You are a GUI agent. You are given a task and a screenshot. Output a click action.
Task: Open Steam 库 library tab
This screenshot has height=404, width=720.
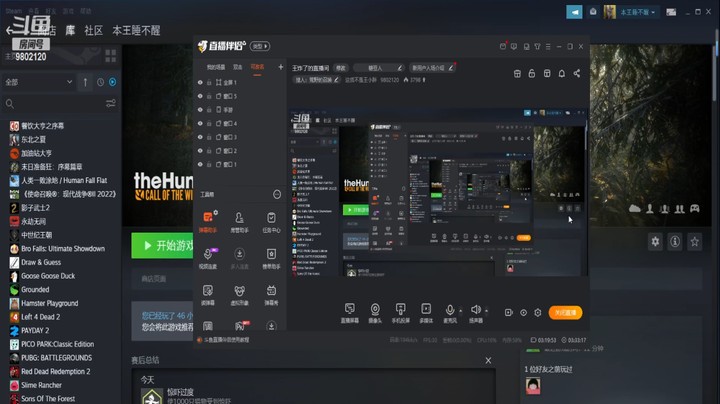pos(70,31)
